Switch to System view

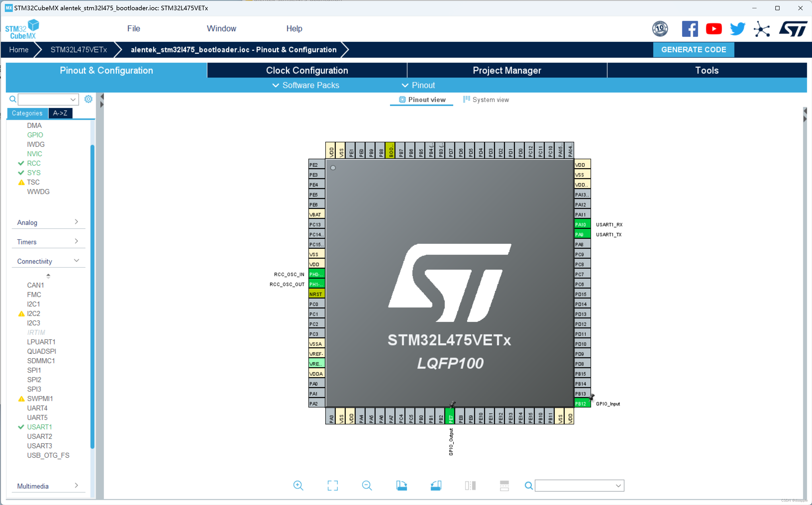pyautogui.click(x=486, y=100)
